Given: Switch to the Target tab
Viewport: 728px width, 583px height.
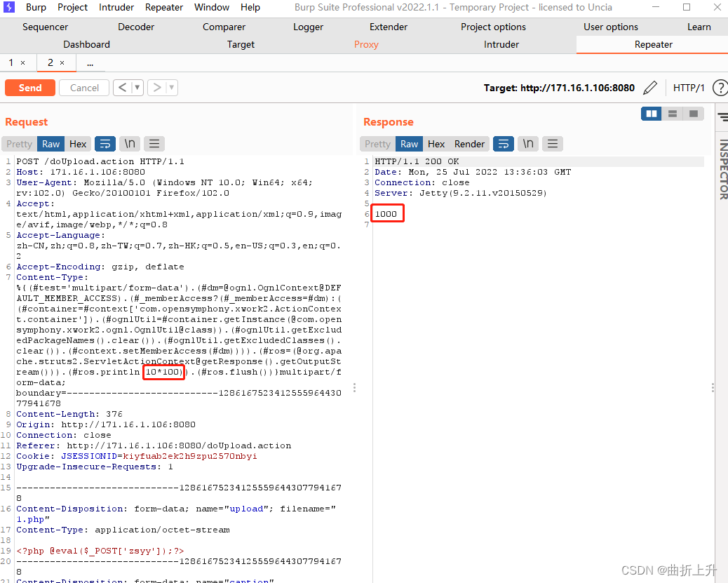Looking at the screenshot, I should (241, 45).
